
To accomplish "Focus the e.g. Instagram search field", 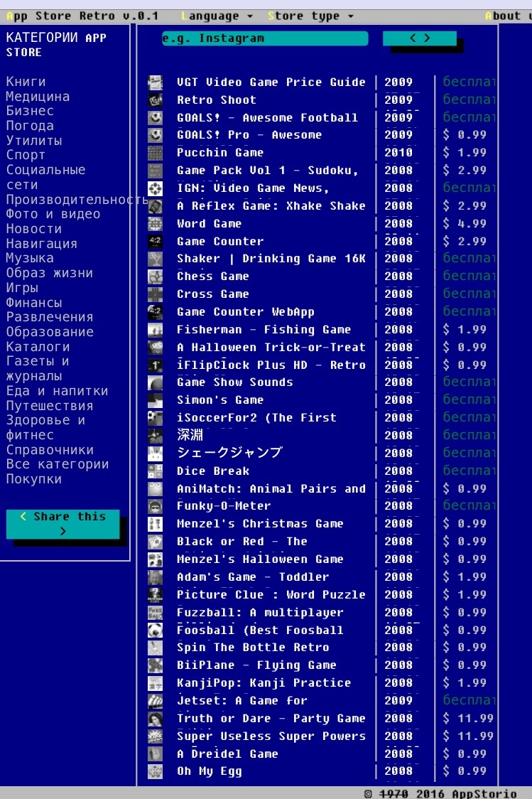I will (x=264, y=38).
